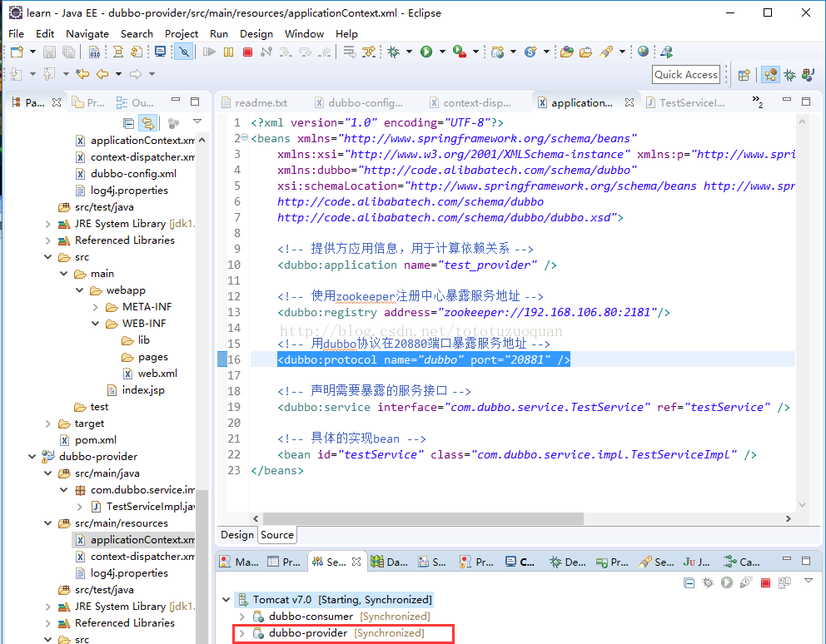Screen dimensions: 826x644
Task: Select web.xml in Package Explorer
Action: point(150,374)
